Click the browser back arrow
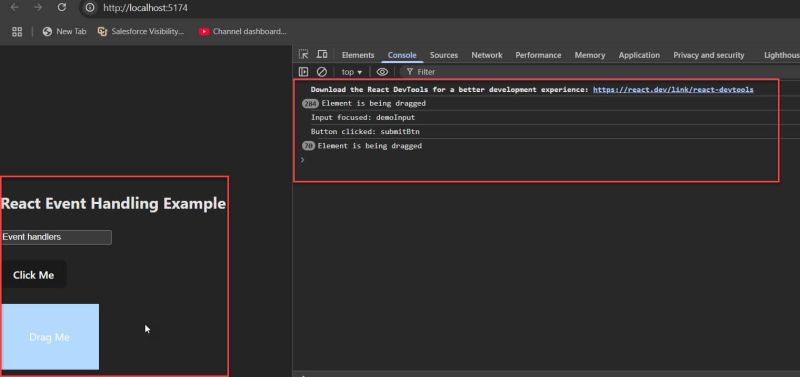This screenshot has width=800, height=377. 14,7
